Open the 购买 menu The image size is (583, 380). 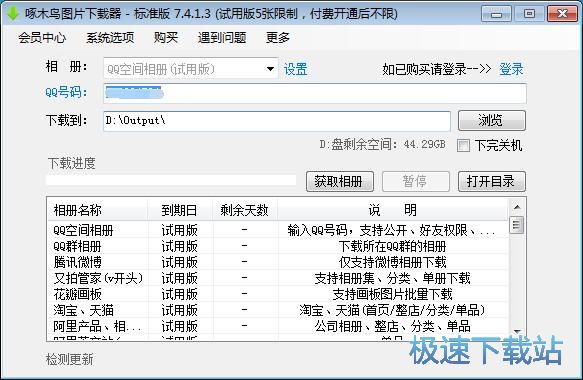point(166,38)
